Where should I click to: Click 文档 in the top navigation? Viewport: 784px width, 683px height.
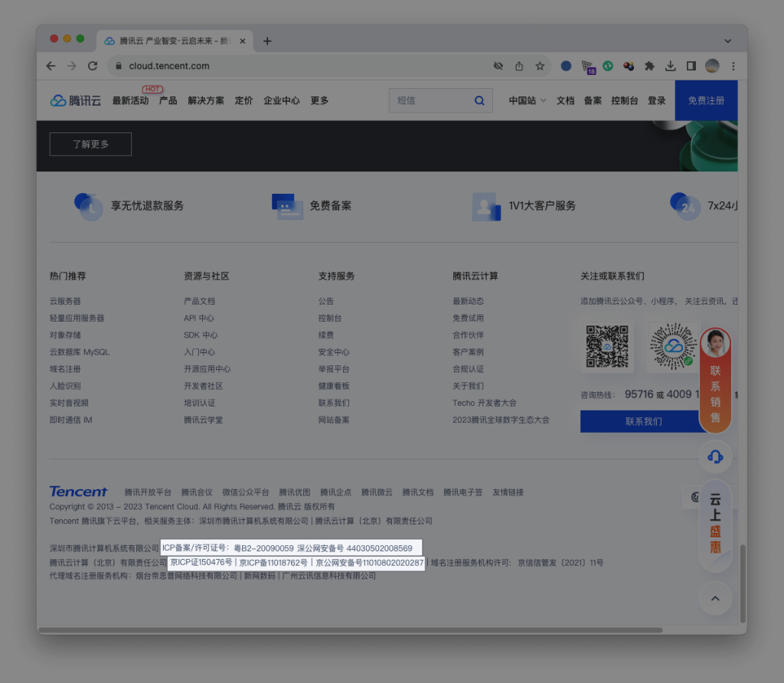tap(566, 100)
